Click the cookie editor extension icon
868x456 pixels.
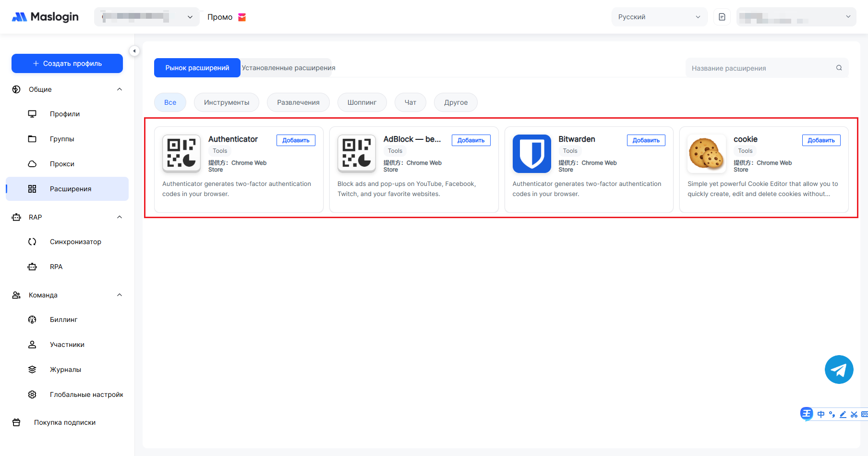(x=706, y=154)
